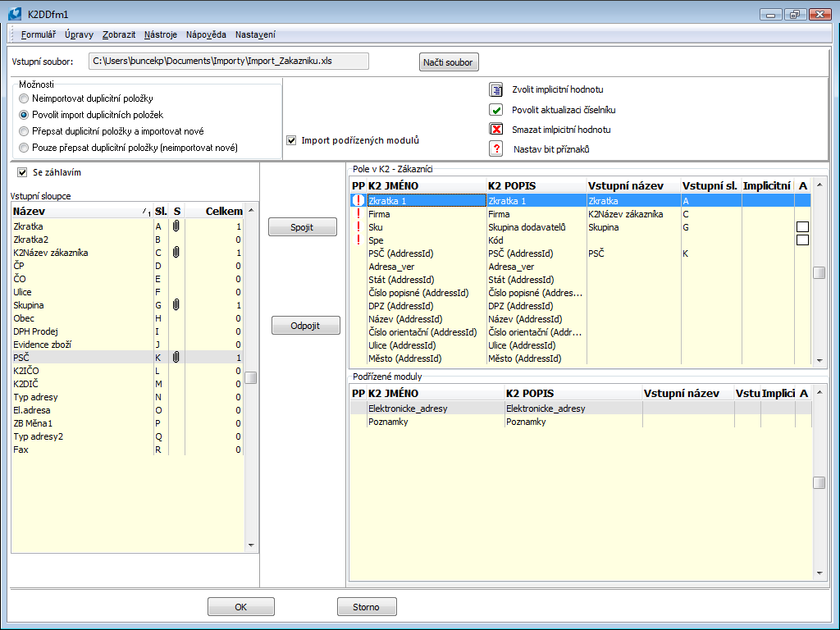Select the Zkratka2 input column row
This screenshot has width=840, height=630.
pos(127,240)
